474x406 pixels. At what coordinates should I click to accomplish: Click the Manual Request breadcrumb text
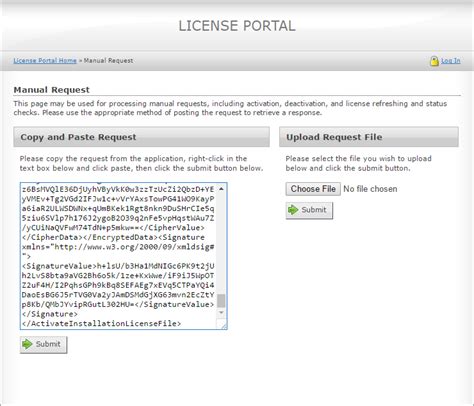click(x=108, y=61)
